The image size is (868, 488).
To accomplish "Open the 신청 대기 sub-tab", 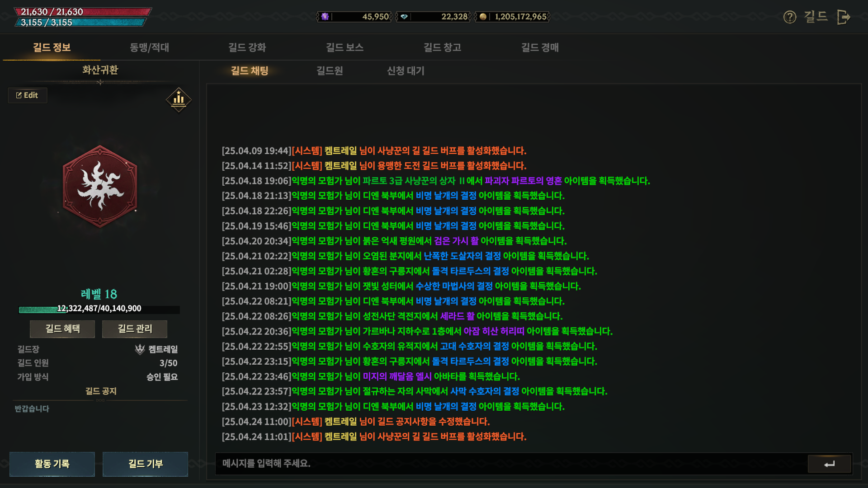I will [x=406, y=71].
